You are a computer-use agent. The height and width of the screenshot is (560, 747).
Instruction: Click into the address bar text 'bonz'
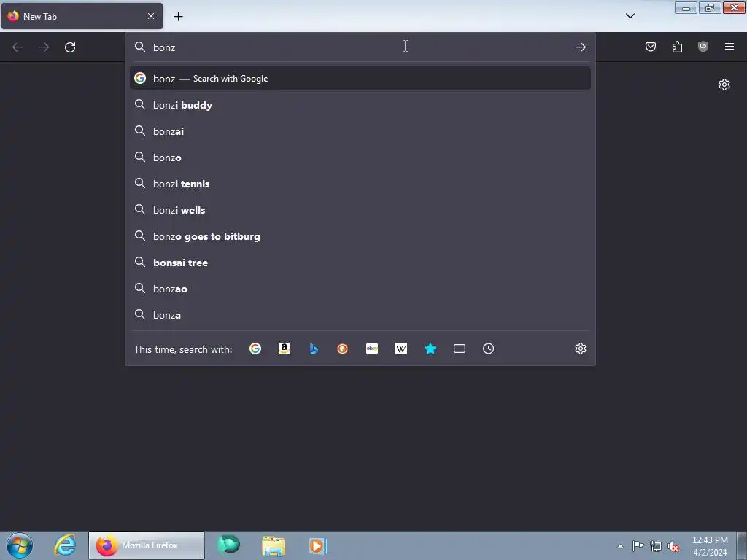pos(164,47)
